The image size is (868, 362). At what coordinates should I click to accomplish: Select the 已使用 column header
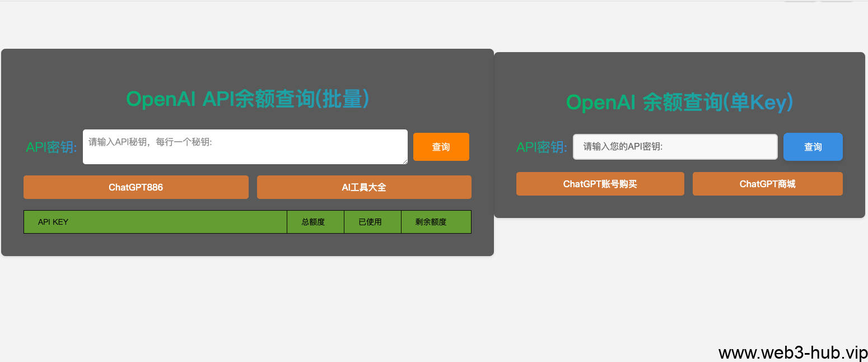pyautogui.click(x=372, y=221)
